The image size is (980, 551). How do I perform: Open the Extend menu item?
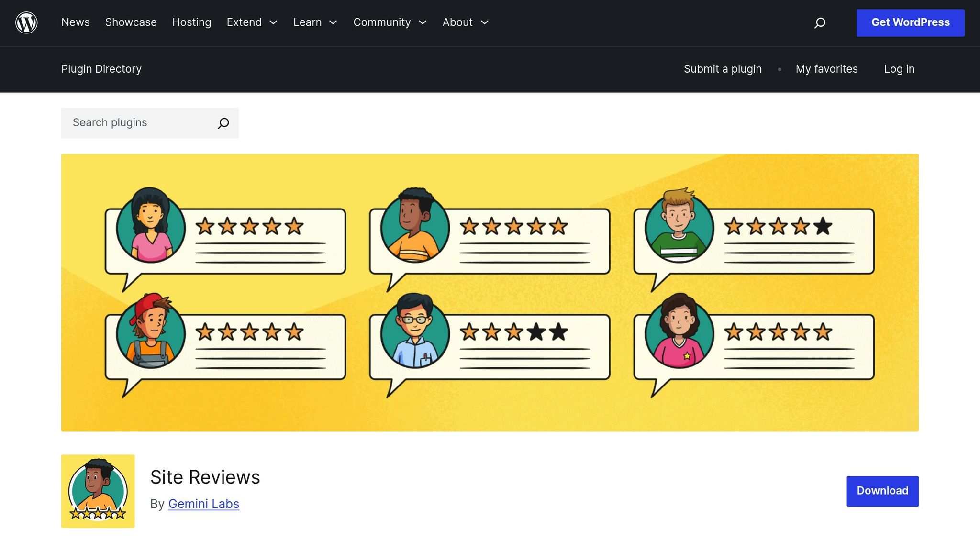click(x=244, y=22)
